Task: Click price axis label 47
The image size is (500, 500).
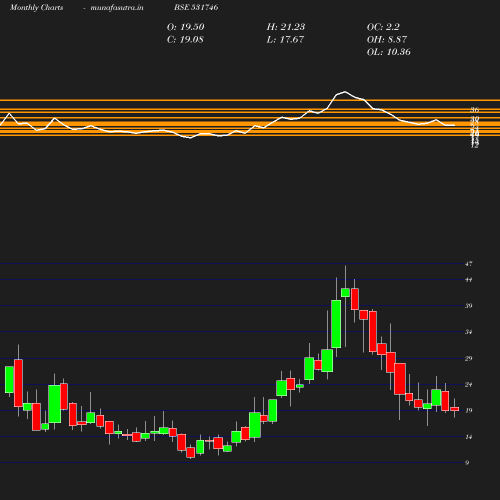Action: click(469, 264)
